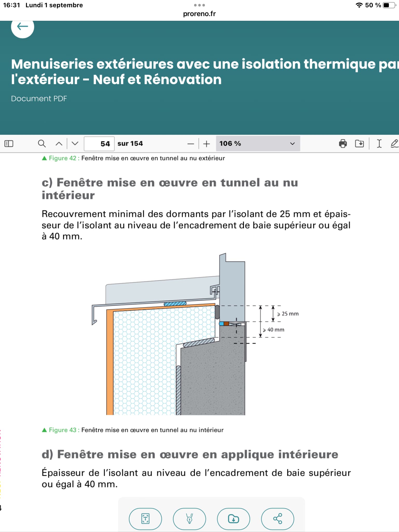Screen dimensions: 399x532
Task: Zoom out with the minus button
Action: (x=191, y=144)
